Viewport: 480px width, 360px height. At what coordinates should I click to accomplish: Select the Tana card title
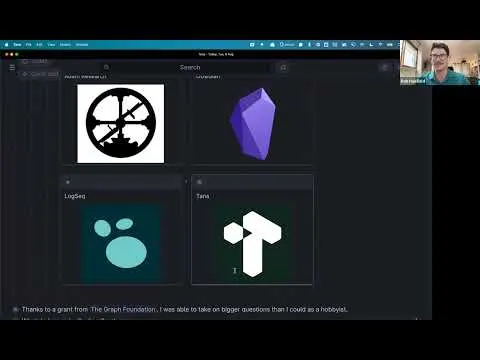coord(203,196)
